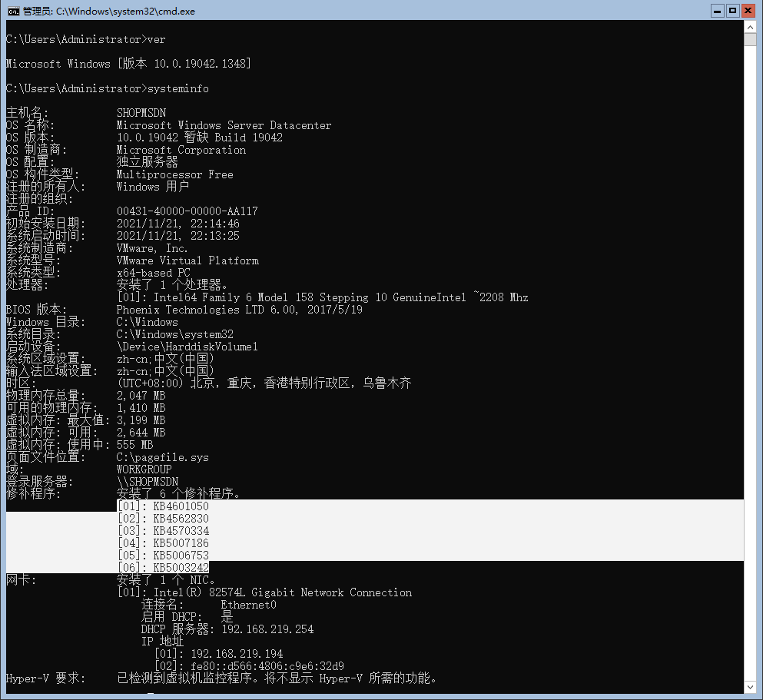Image resolution: width=763 pixels, height=700 pixels.
Task: Click BIOS value 'Phoenix Technologies LTD 6.00'
Action: (x=207, y=310)
